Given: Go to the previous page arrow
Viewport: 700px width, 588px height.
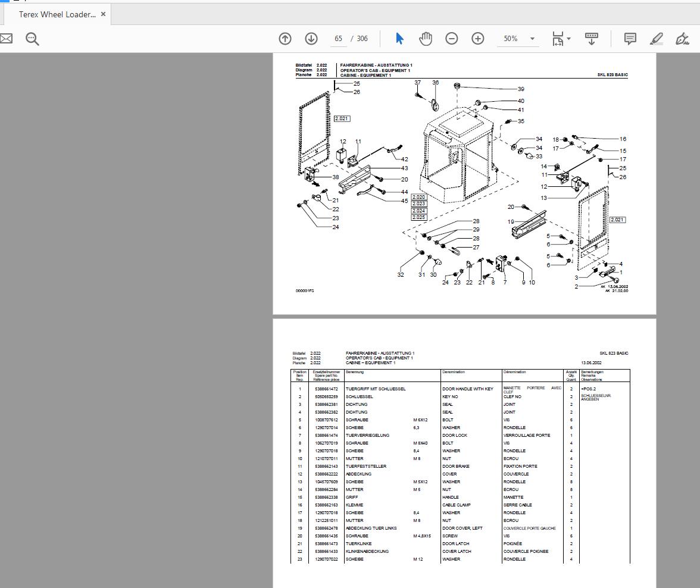Looking at the screenshot, I should coord(285,39).
